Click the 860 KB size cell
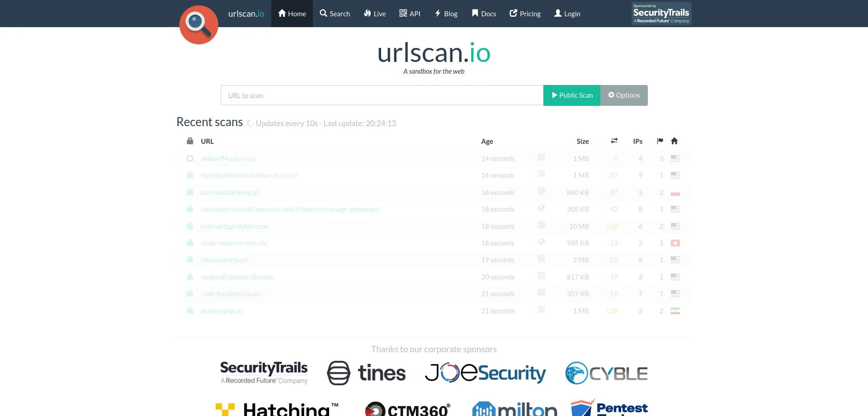The height and width of the screenshot is (416, 868). [x=578, y=193]
